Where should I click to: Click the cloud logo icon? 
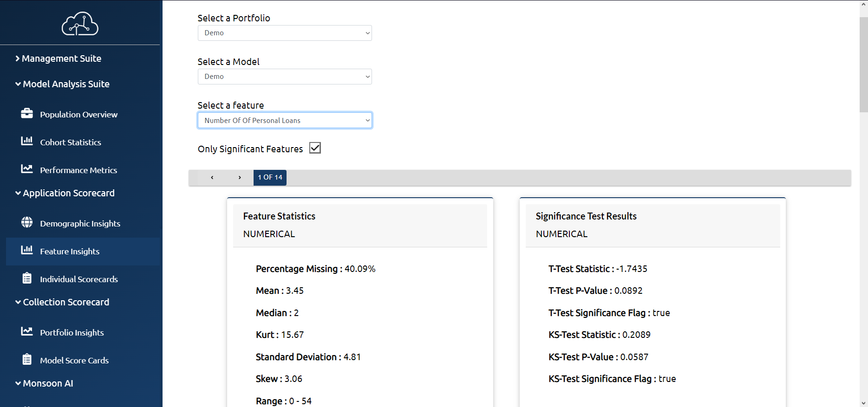click(x=80, y=24)
